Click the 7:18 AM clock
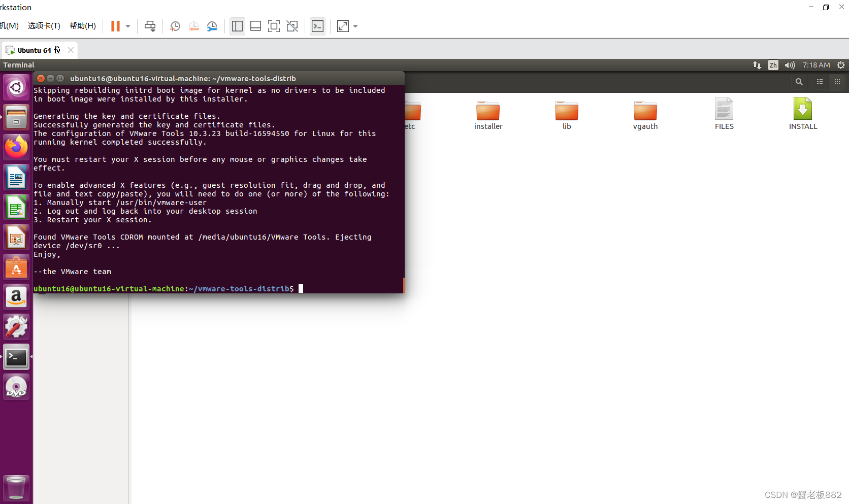 click(x=817, y=65)
